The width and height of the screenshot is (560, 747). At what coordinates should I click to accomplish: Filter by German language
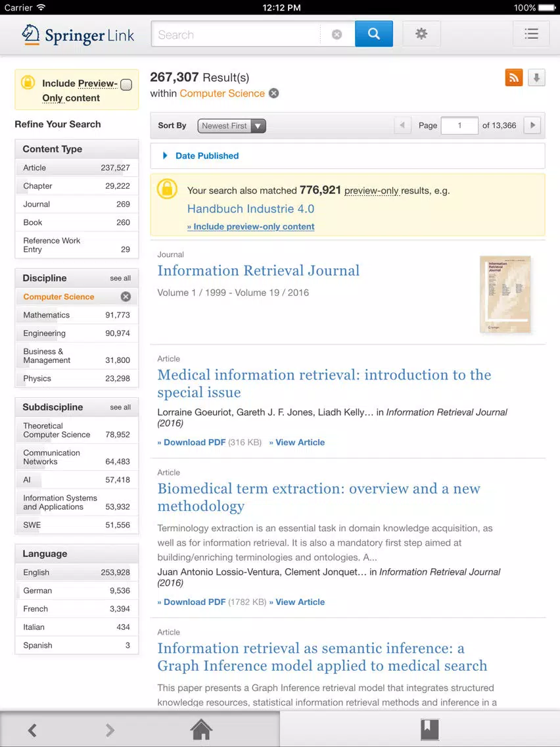[x=77, y=590]
